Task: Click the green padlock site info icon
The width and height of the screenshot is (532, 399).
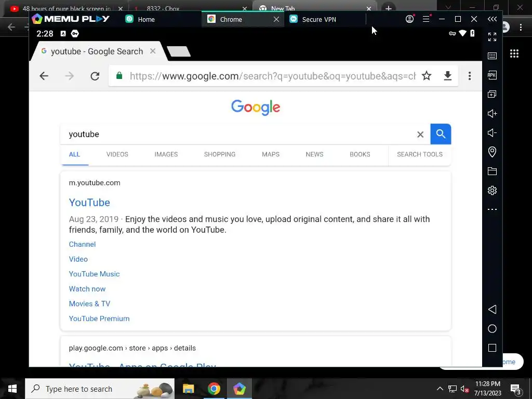Action: tap(119, 76)
